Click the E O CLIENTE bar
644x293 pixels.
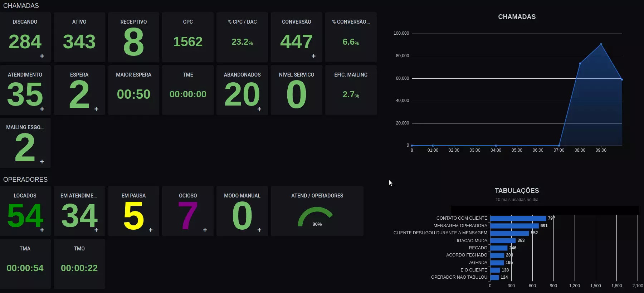[x=495, y=270]
